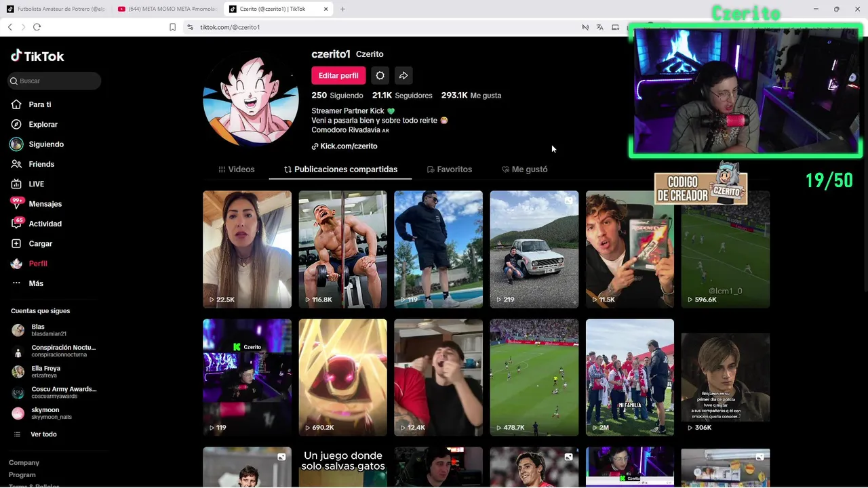The width and height of the screenshot is (868, 488).
Task: Open the Para ti home icon
Action: [x=16, y=104]
